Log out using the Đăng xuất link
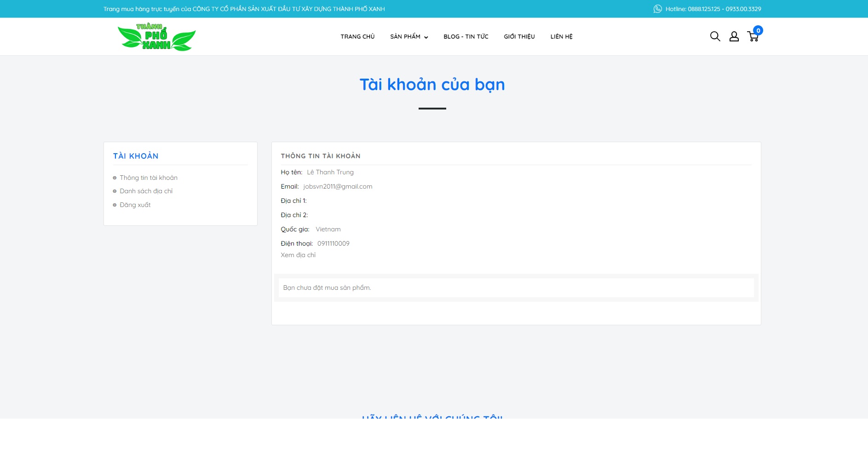This screenshot has height=449, width=868. 135,205
